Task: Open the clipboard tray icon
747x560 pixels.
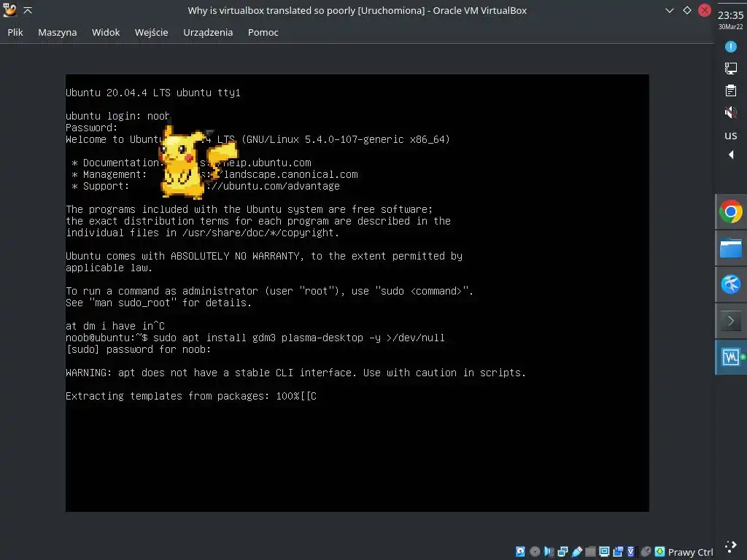Action: [731, 90]
